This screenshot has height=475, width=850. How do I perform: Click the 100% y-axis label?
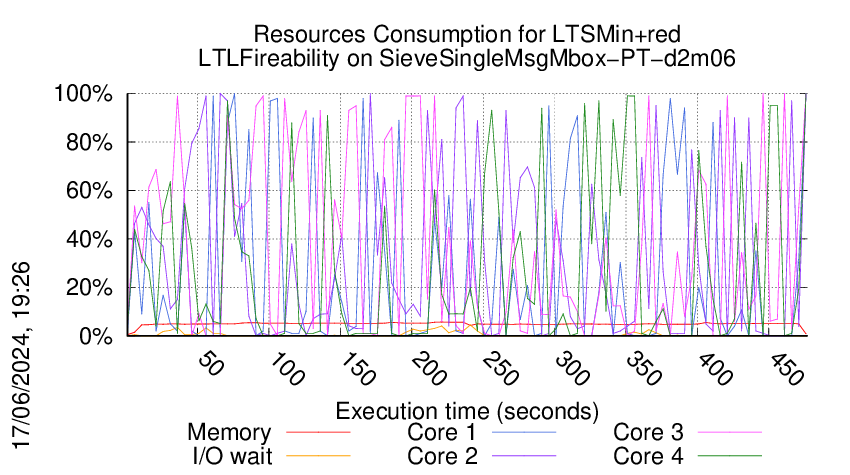(83, 94)
